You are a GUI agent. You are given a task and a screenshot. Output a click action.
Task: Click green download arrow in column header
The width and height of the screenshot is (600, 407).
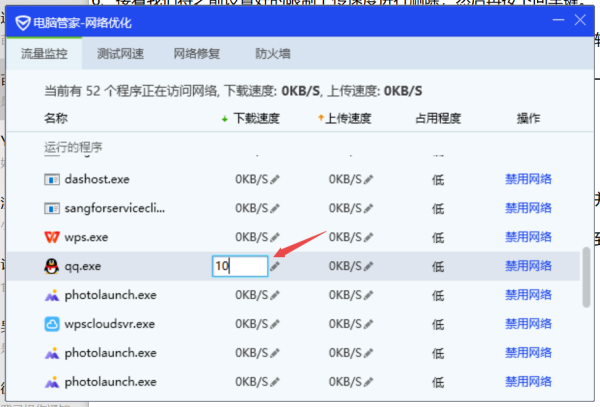click(225, 119)
